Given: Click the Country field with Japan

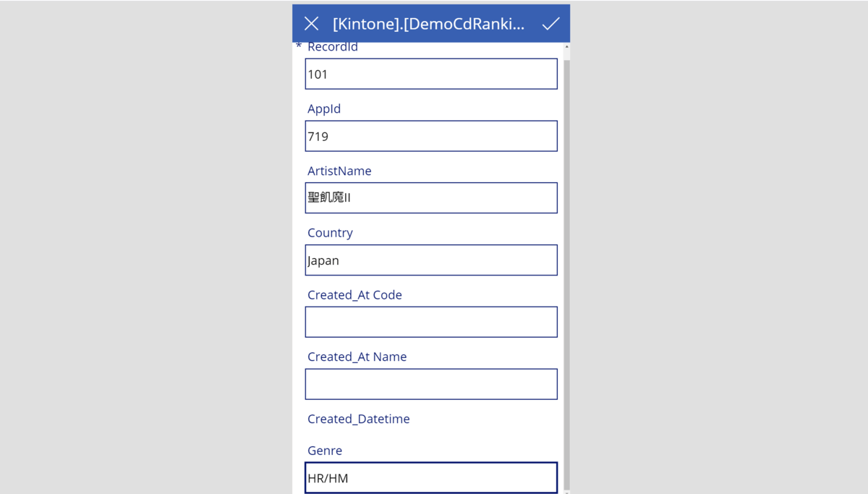Looking at the screenshot, I should click(431, 260).
